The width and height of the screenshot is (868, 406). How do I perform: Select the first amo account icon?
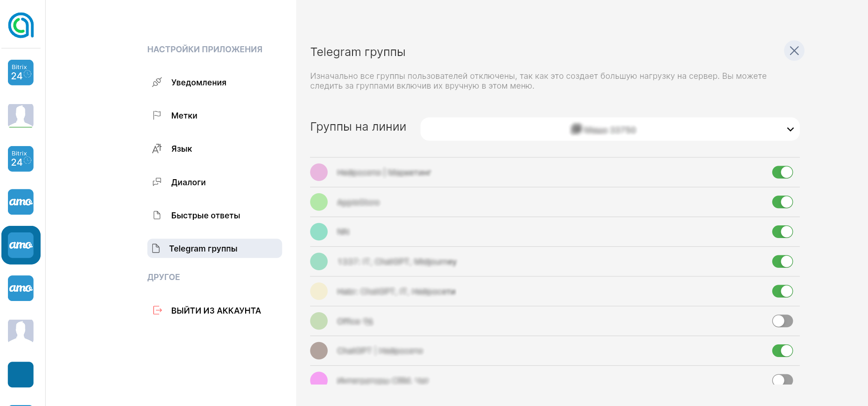[x=21, y=202]
